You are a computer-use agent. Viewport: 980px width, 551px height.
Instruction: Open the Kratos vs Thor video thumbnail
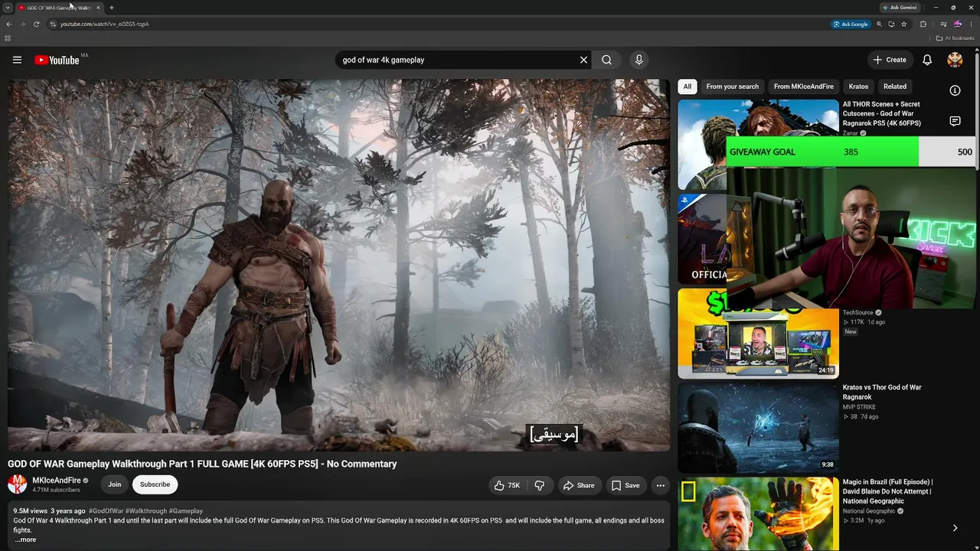(x=758, y=428)
